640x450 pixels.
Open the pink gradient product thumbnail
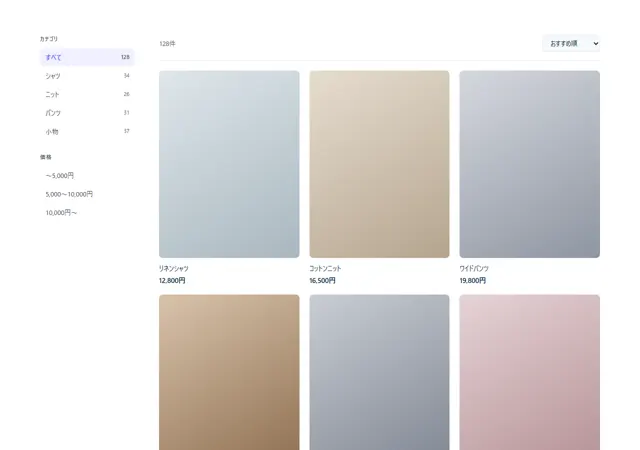pos(529,372)
